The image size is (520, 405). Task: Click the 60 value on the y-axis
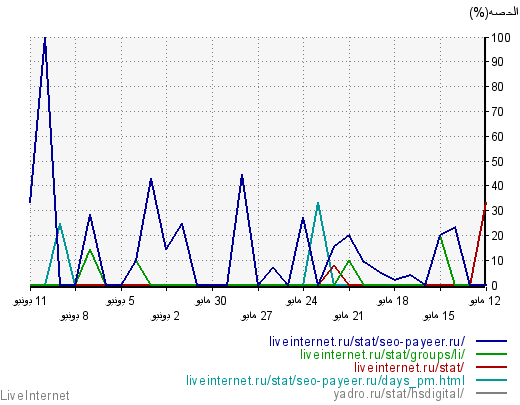497,136
